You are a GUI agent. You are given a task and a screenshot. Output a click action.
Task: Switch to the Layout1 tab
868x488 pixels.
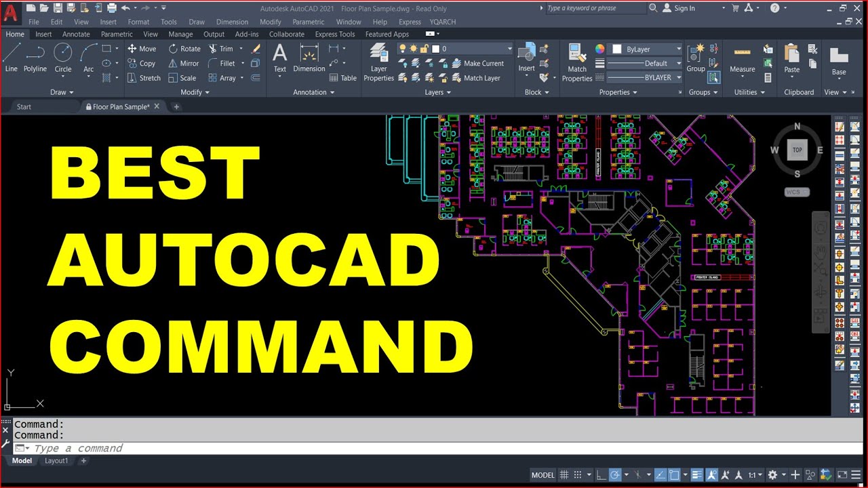click(x=56, y=461)
